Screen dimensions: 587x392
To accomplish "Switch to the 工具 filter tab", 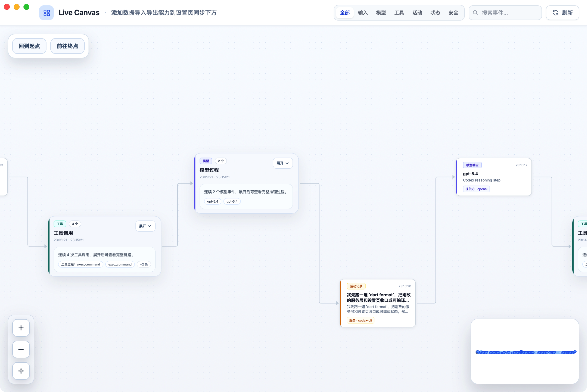I will point(399,12).
